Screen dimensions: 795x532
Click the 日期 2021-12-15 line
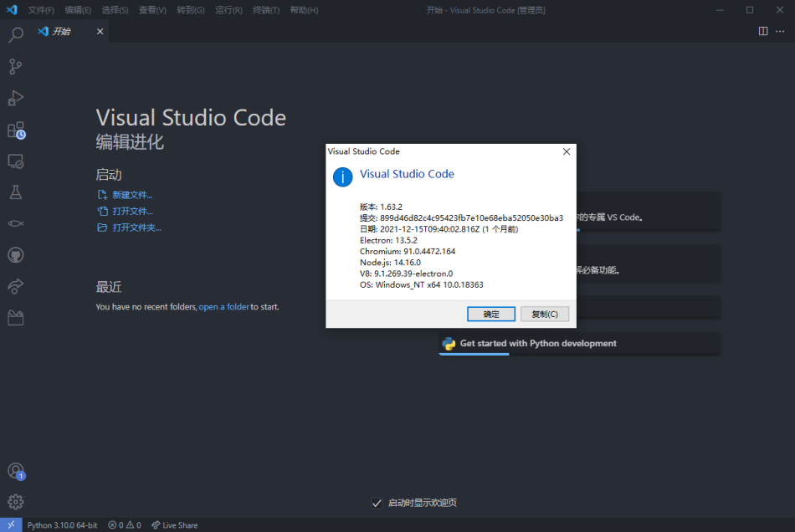(439, 229)
